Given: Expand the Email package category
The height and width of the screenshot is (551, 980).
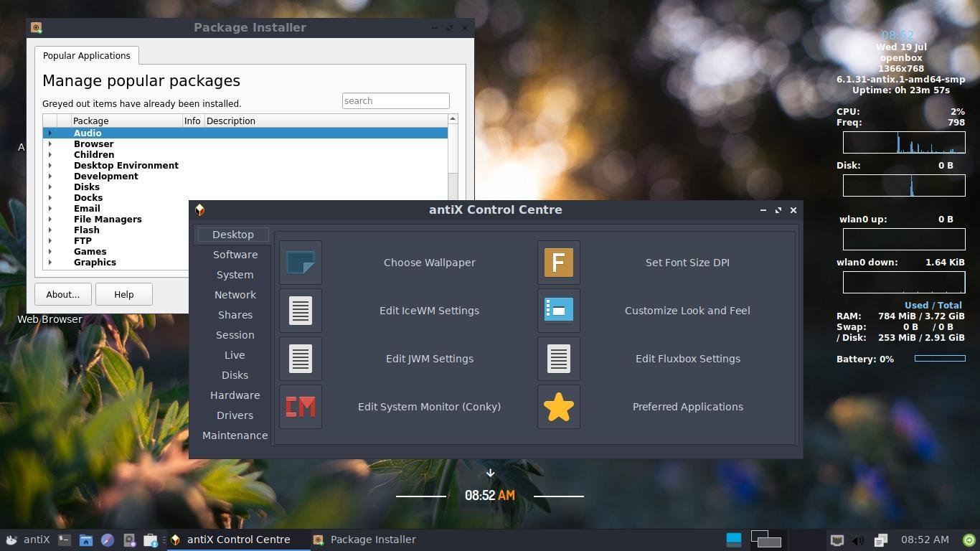Looking at the screenshot, I should click(x=50, y=208).
